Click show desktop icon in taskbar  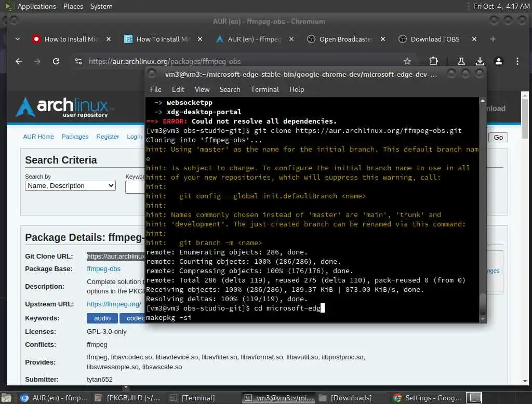[6, 398]
